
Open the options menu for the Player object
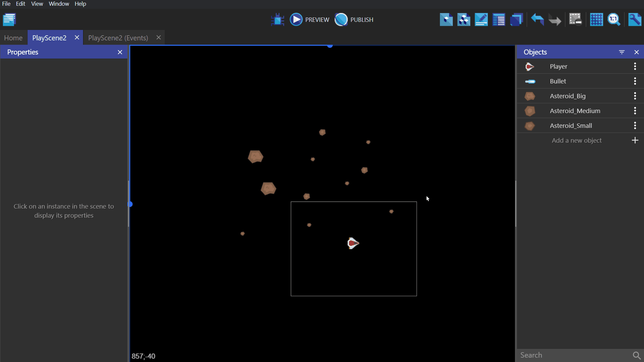(x=635, y=66)
